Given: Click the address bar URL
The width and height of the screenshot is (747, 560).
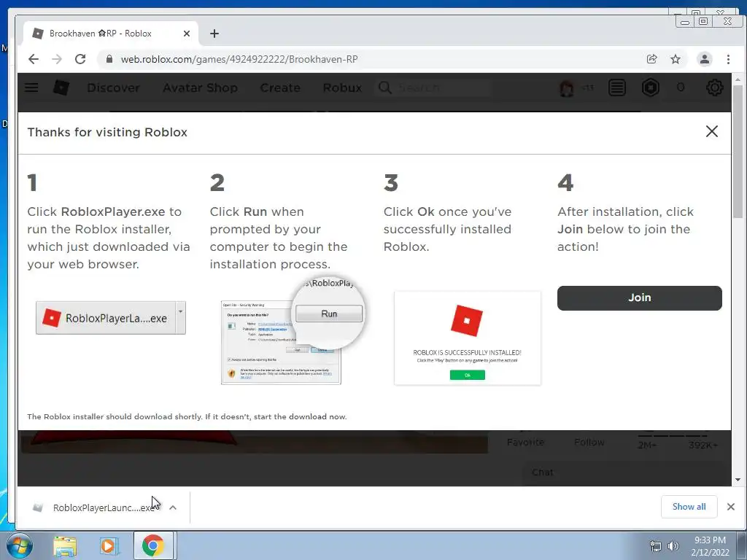Looking at the screenshot, I should (x=239, y=59).
